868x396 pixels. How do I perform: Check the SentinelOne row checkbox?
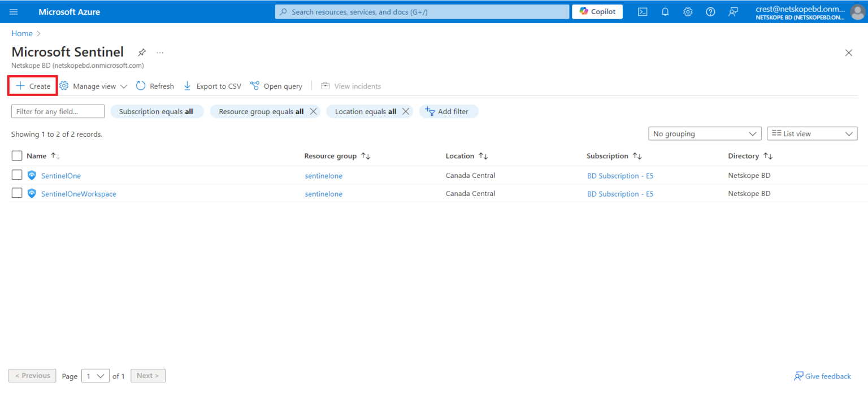click(x=16, y=175)
